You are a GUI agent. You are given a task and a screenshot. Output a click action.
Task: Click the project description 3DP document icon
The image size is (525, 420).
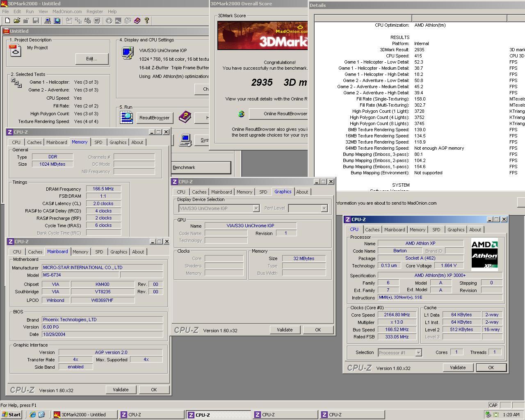point(15,50)
